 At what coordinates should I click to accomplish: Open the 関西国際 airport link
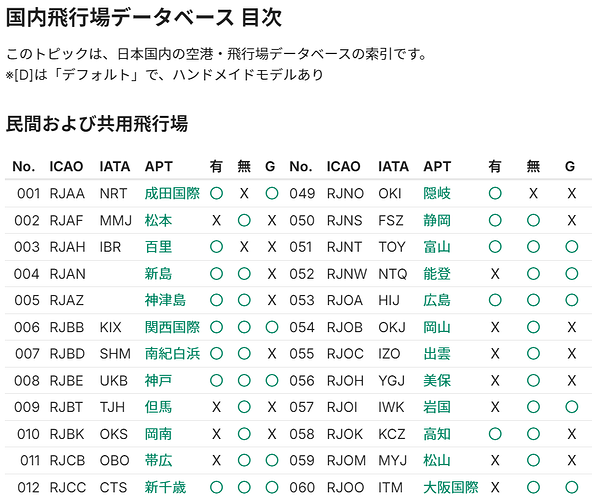(x=172, y=327)
